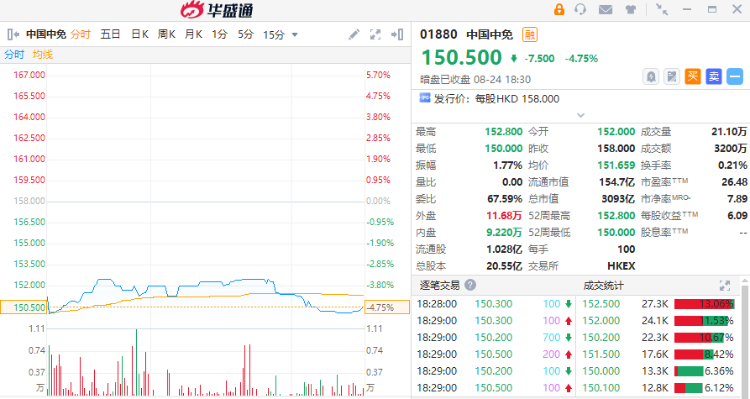Toggle the 分时 line indicator
750x399 pixels.
(14, 55)
